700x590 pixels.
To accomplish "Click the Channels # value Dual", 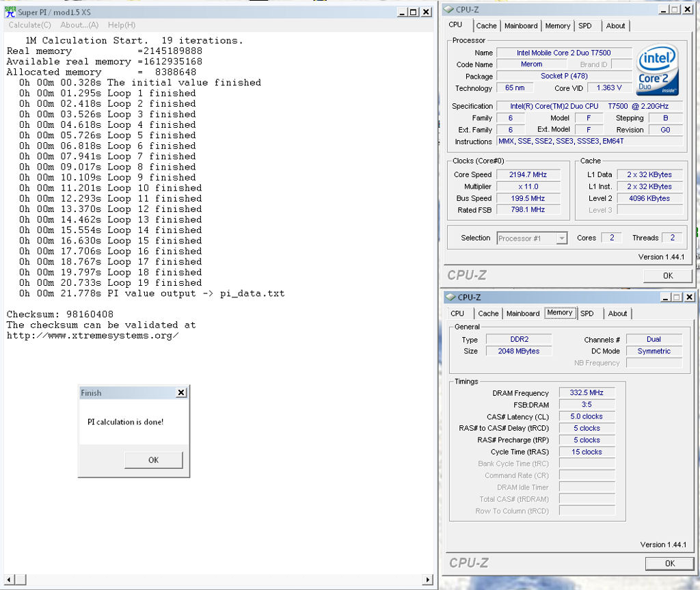I will (654, 340).
